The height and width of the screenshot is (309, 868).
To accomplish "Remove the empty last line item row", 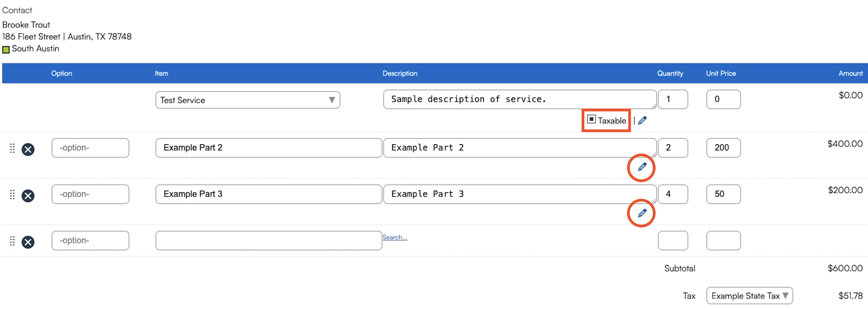I will tap(28, 242).
